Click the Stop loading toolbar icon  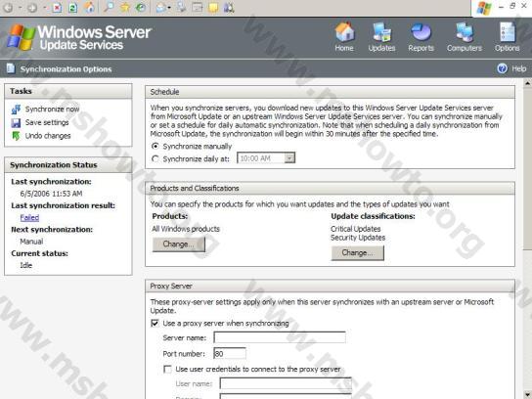click(57, 8)
